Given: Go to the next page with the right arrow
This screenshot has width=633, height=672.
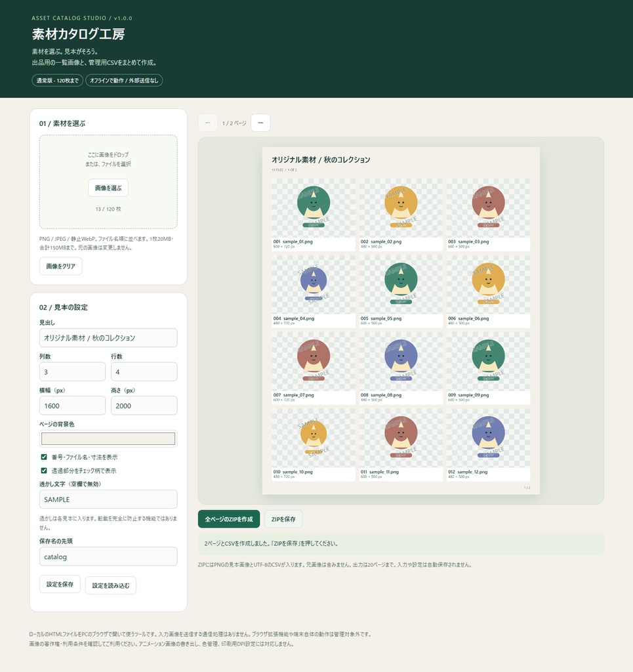Looking at the screenshot, I should [x=260, y=123].
